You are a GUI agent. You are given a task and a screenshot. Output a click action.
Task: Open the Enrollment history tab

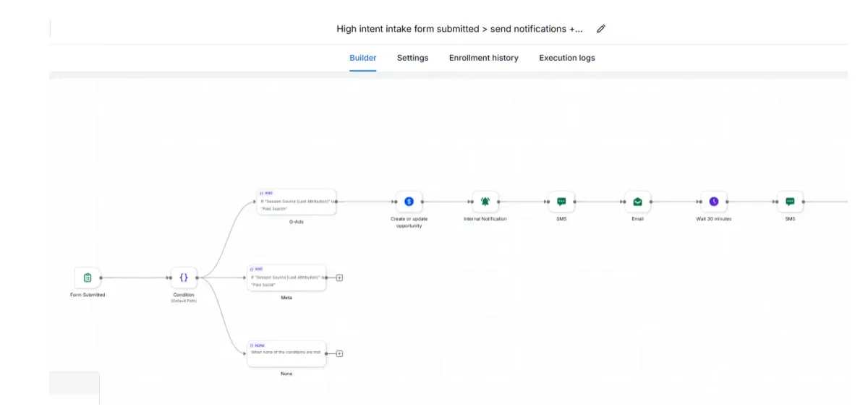(x=483, y=58)
